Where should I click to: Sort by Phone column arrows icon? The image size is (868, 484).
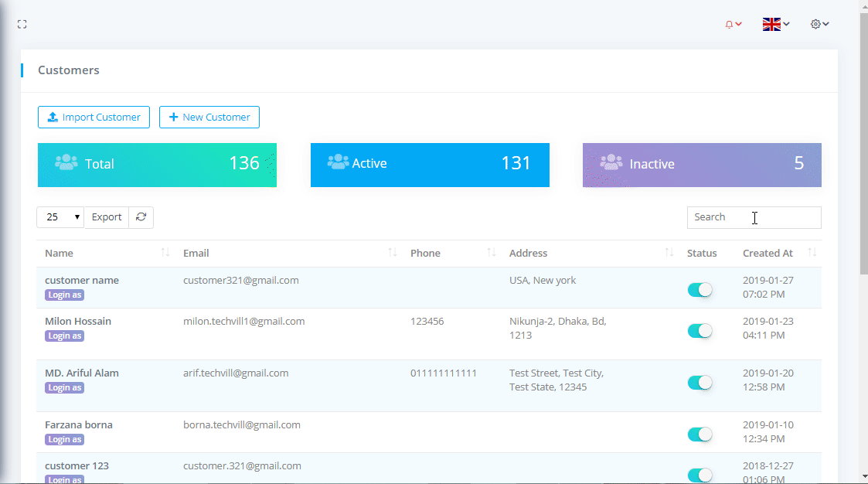point(491,253)
